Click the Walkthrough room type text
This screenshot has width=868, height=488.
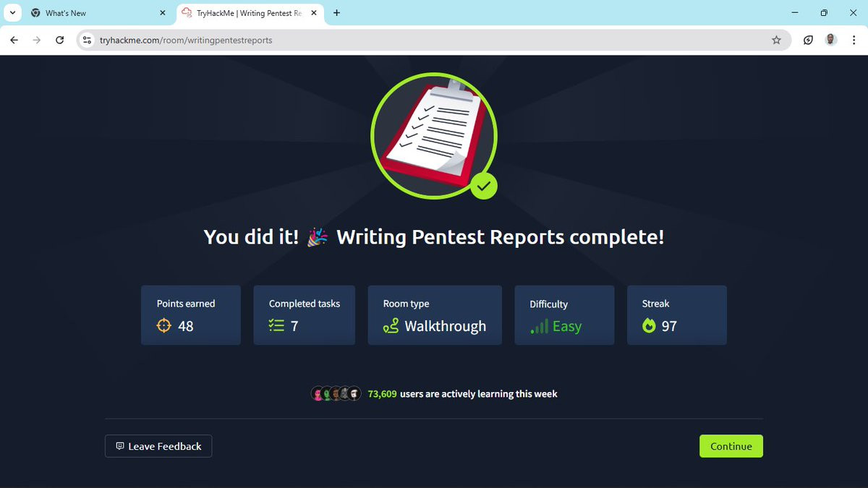446,326
